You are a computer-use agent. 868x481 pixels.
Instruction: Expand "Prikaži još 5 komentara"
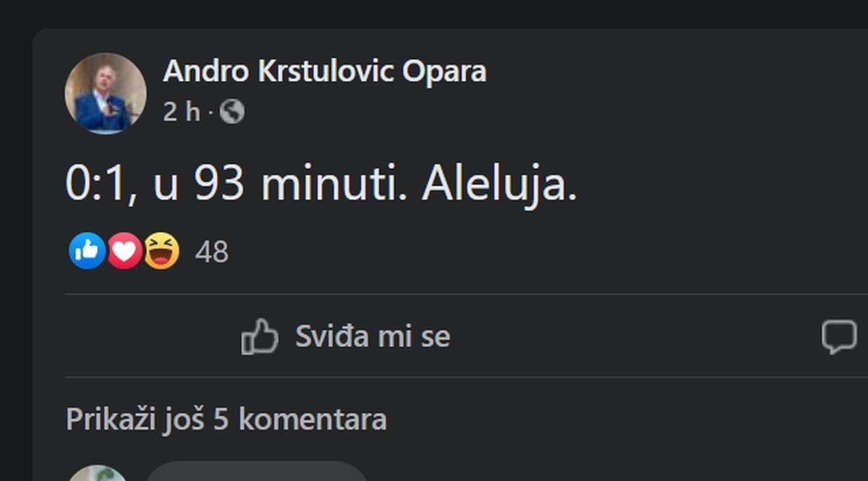coord(226,420)
